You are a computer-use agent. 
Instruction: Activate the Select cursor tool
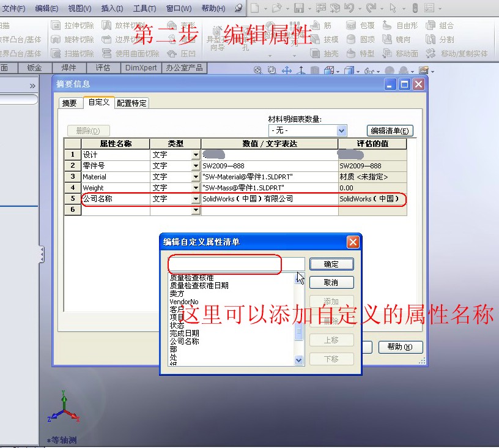coord(393,8)
